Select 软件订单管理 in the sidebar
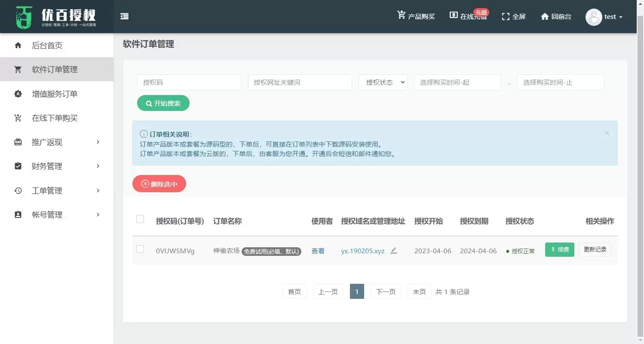The height and width of the screenshot is (344, 644). [57, 69]
